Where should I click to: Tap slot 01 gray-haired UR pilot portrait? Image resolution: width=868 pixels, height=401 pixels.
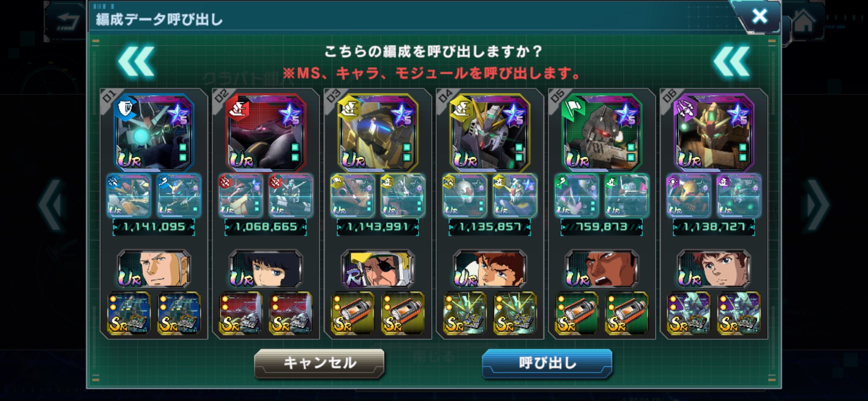click(x=154, y=269)
